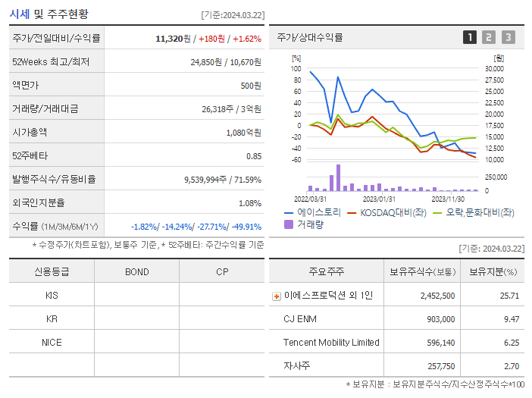Screen dimensions: 532x398
Task: Click the 주요주주 column header
Action: (327, 271)
